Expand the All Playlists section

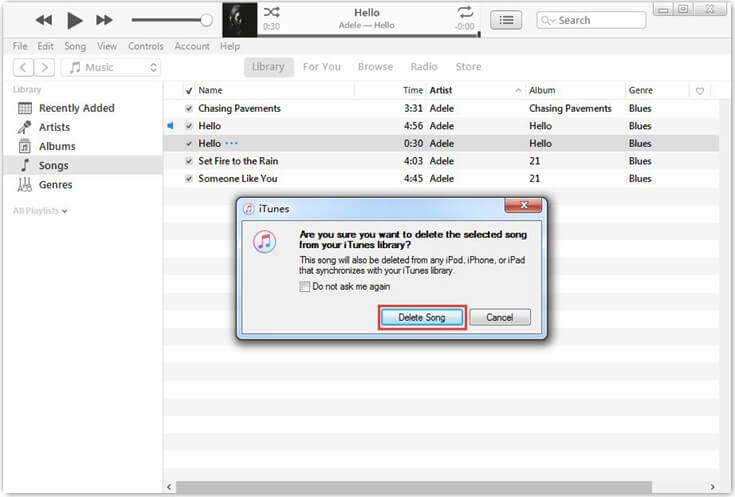(40, 211)
